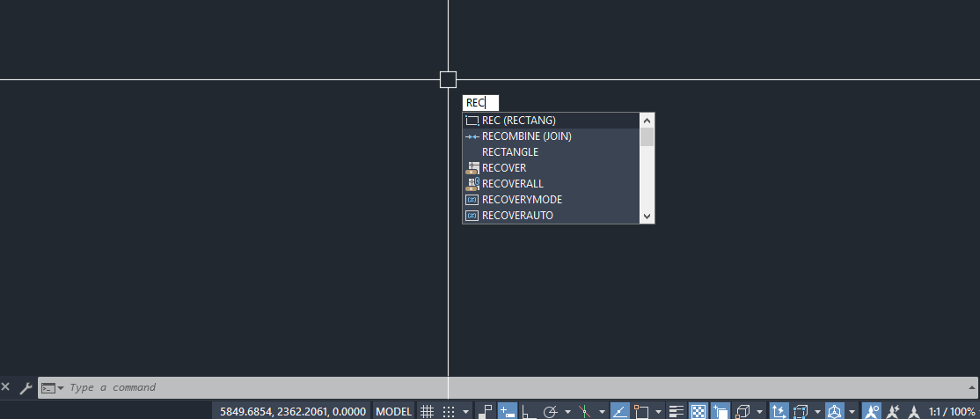Viewport: 980px width, 419px height.
Task: Toggle the gizmo display
Action: [835, 411]
